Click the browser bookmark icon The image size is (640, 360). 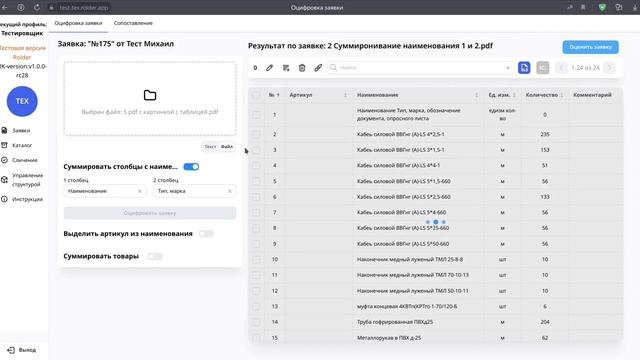pyautogui.click(x=583, y=7)
